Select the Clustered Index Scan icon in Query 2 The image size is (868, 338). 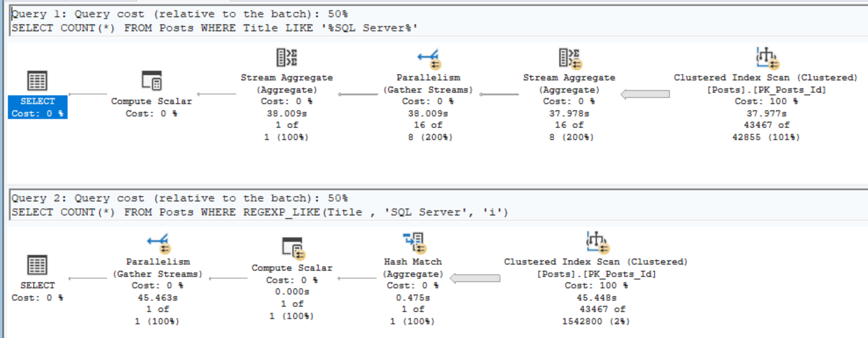[595, 242]
